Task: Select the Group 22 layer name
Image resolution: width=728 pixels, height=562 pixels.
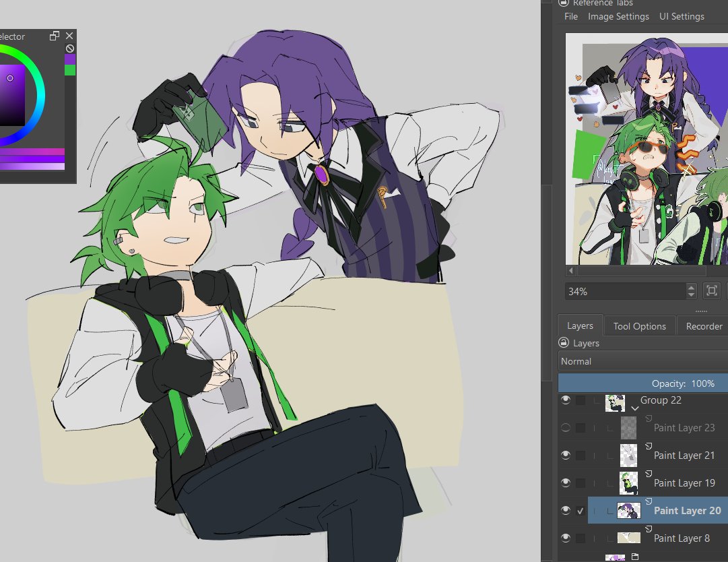Action: (x=661, y=400)
